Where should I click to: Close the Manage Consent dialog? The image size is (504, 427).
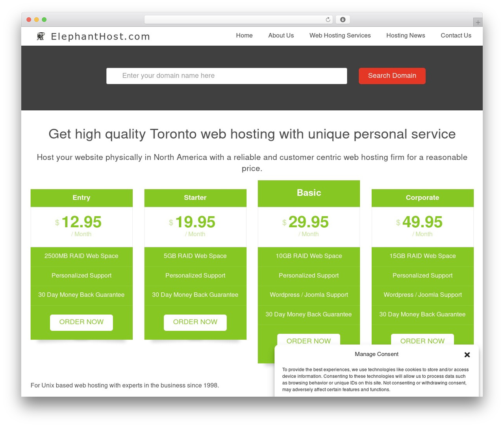click(467, 355)
